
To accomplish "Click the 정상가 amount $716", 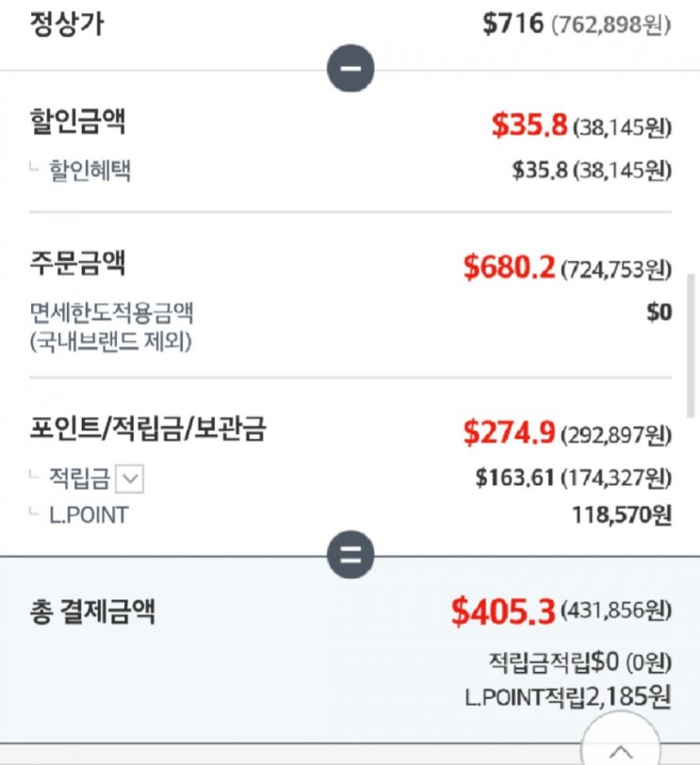I will tap(513, 24).
